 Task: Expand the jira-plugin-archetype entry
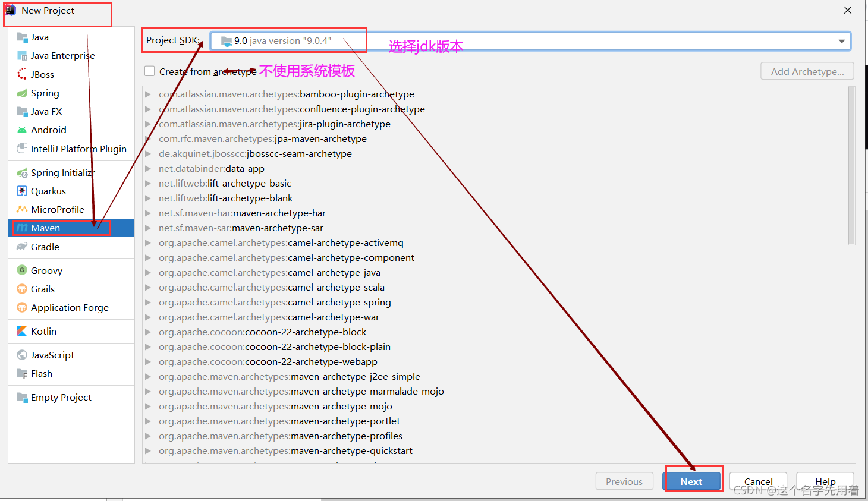tap(148, 124)
